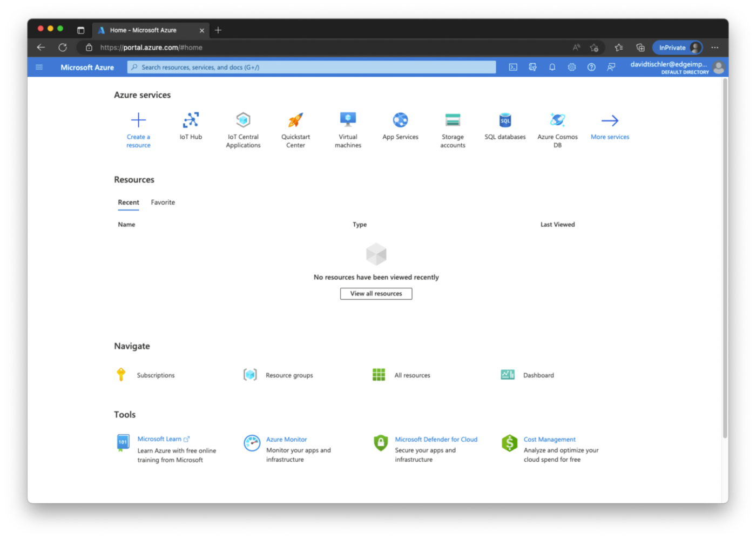Reload the page with refresh icon
The image size is (756, 540).
(x=63, y=48)
